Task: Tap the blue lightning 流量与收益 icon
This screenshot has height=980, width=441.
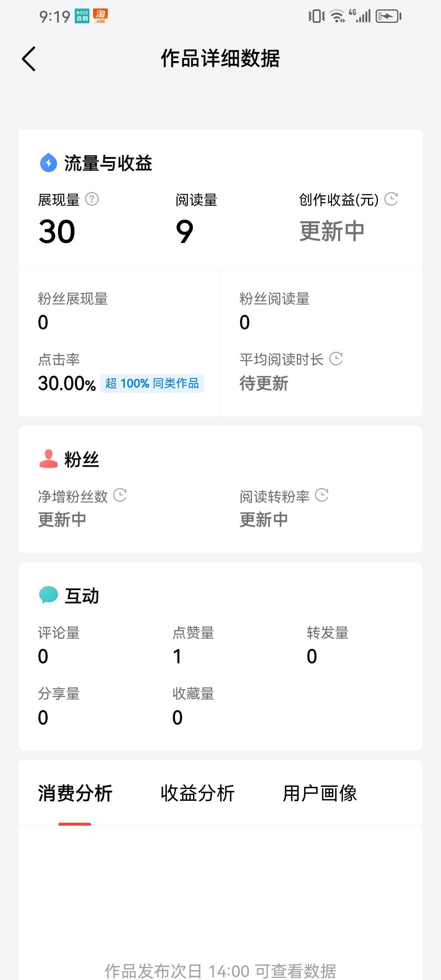Action: (x=49, y=163)
